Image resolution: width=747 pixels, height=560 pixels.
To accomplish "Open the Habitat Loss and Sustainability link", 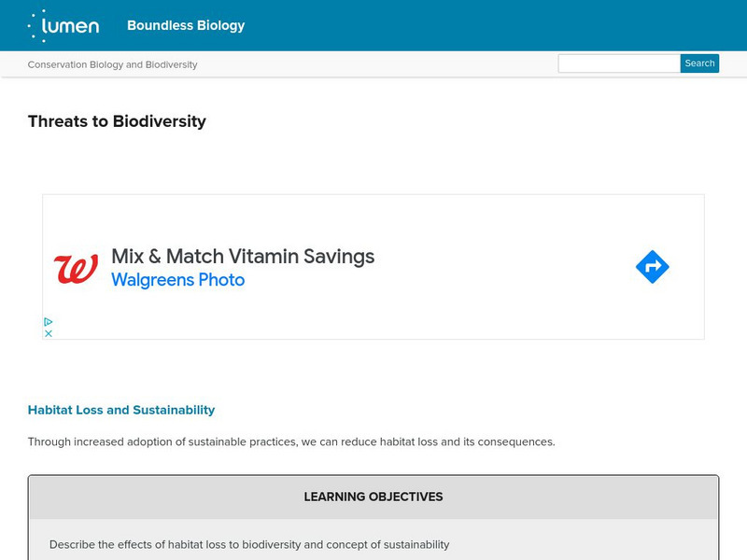I will tap(121, 410).
